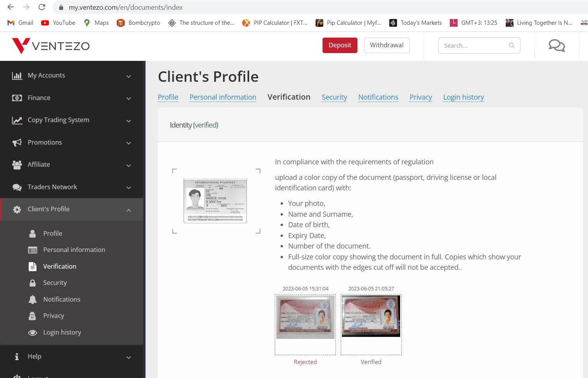Expand the Traders Network chevron
The height and width of the screenshot is (378, 588).
tap(129, 188)
